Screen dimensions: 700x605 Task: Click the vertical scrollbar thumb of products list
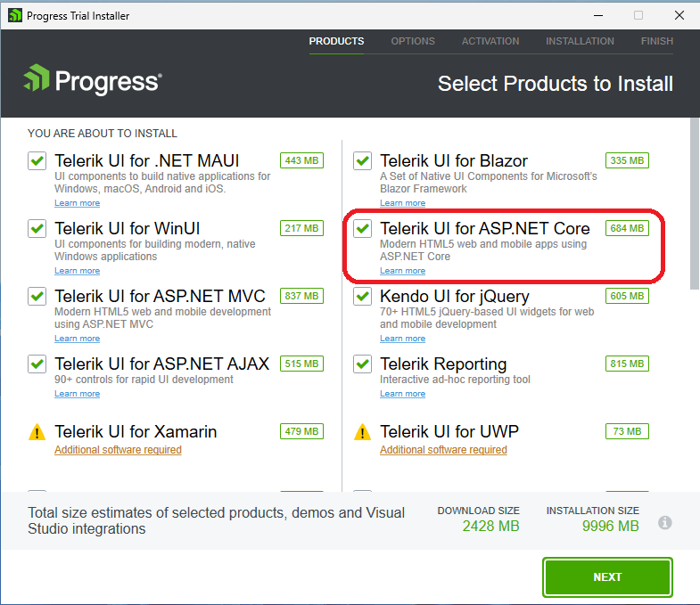pos(695,203)
